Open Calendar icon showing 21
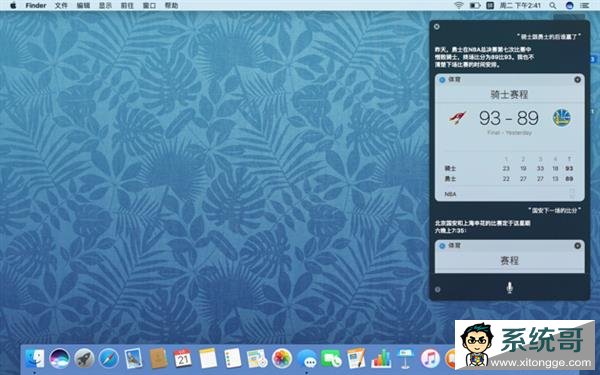Image resolution: width=600 pixels, height=375 pixels. click(183, 359)
